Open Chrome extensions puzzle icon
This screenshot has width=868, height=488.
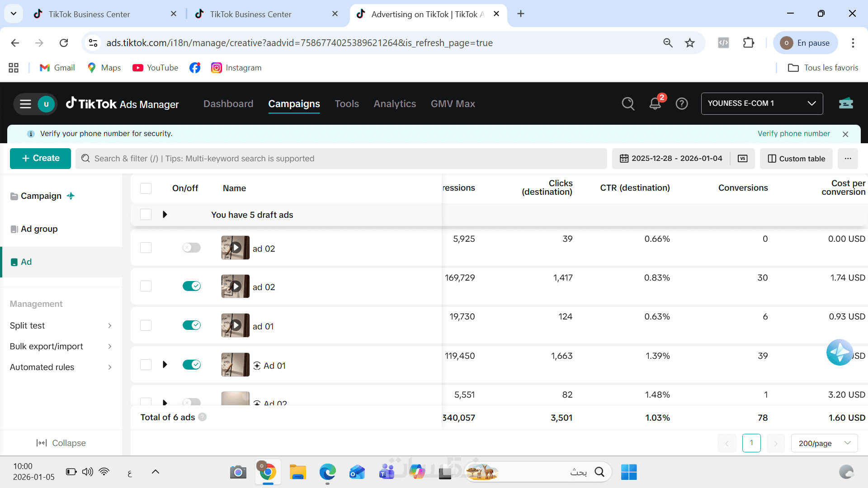[749, 43]
